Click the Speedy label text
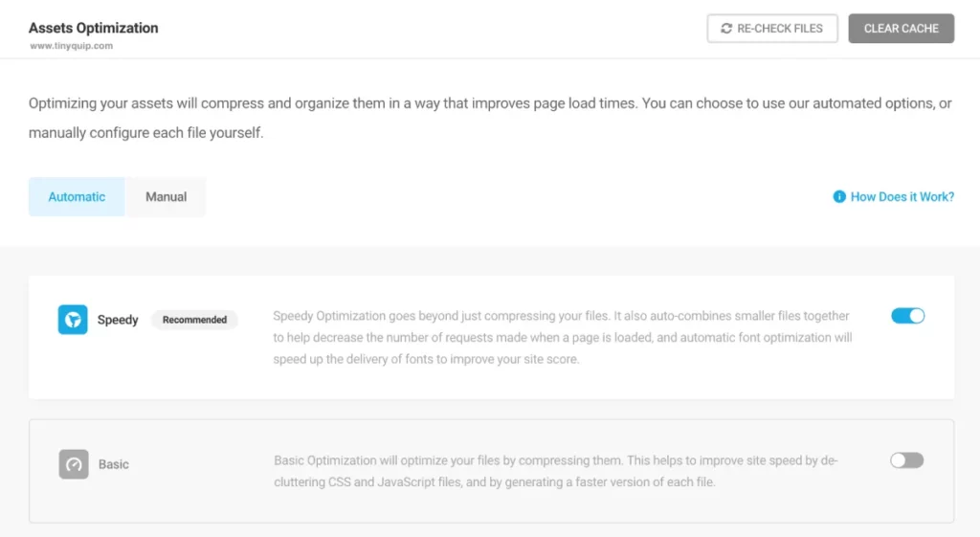 pyautogui.click(x=118, y=320)
